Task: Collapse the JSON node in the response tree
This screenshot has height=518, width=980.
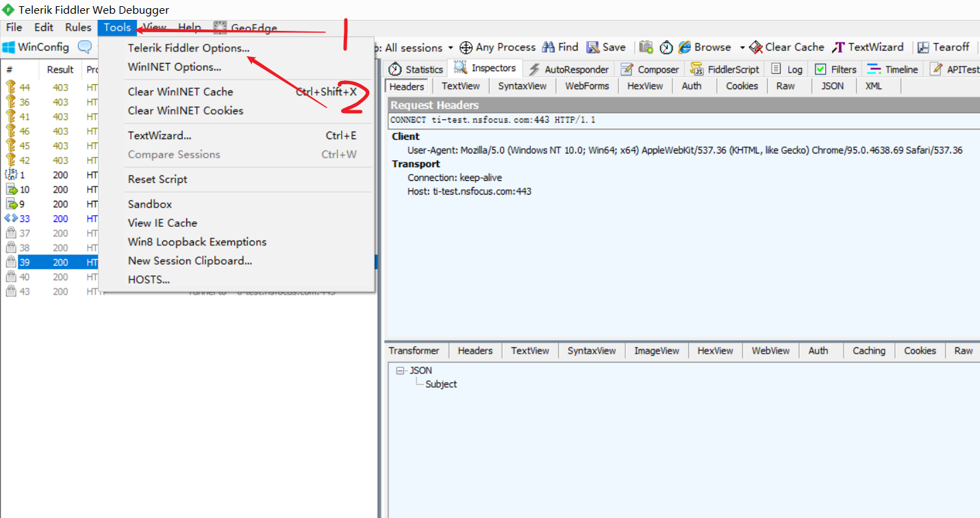Action: [x=400, y=370]
